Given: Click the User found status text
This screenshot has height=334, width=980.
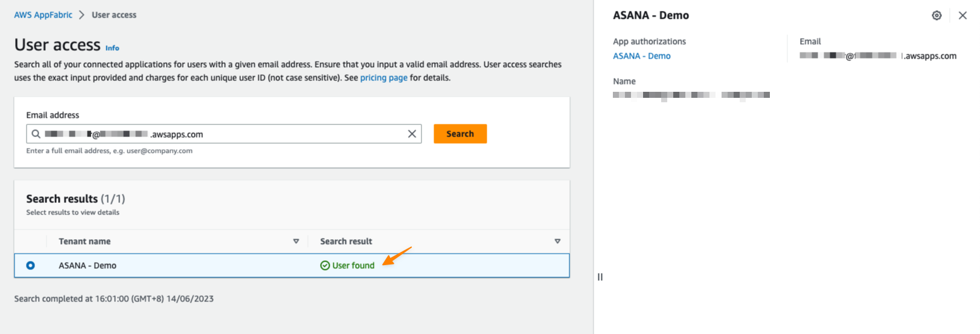Looking at the screenshot, I should pyautogui.click(x=353, y=265).
